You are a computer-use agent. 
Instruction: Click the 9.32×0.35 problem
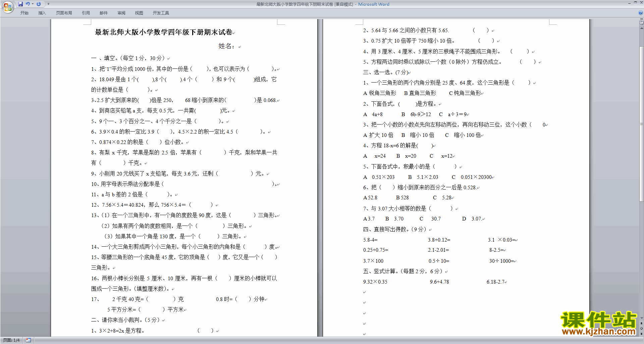(x=375, y=282)
